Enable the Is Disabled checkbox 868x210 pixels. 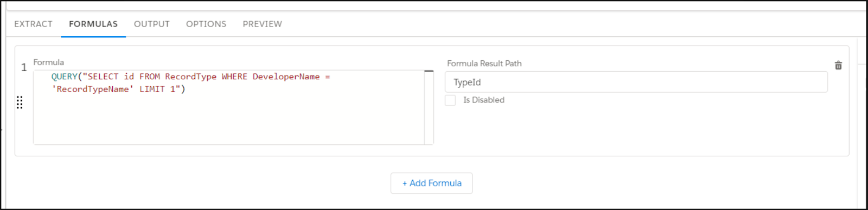[x=450, y=100]
